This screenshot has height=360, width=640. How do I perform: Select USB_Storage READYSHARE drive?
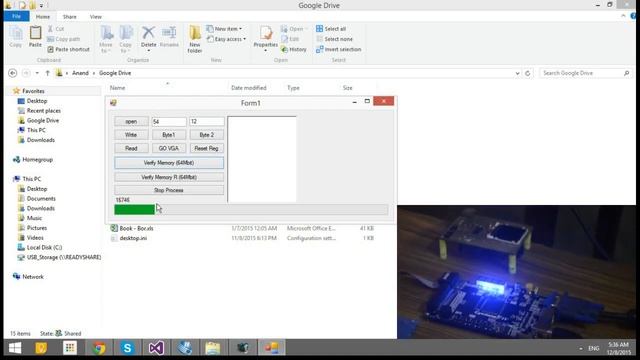[63, 257]
